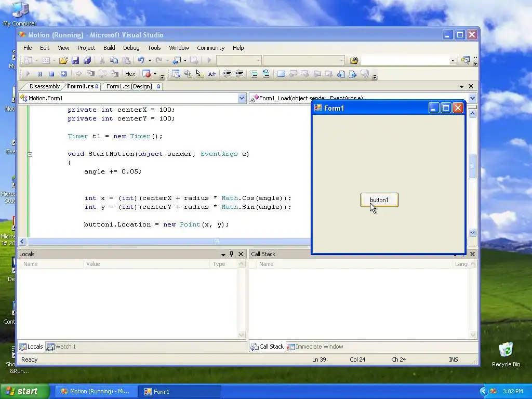The image size is (532, 399).
Task: Open the Help menu
Action: (x=238, y=48)
